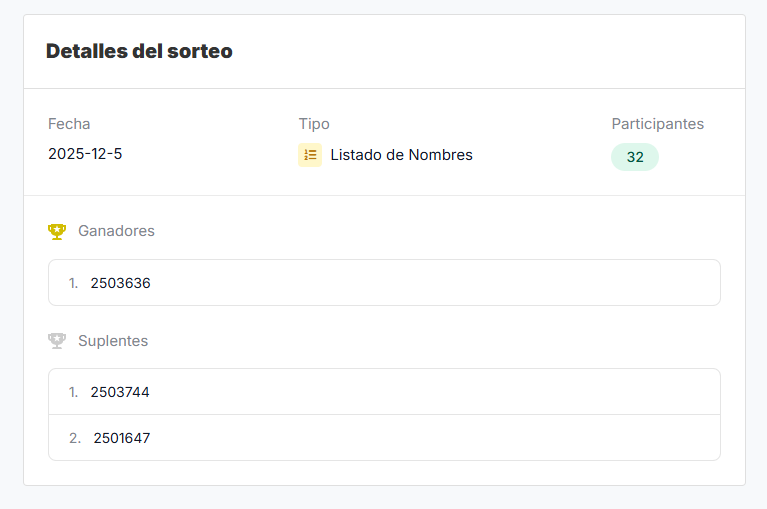Click the date value 2025-12-5

[85, 154]
